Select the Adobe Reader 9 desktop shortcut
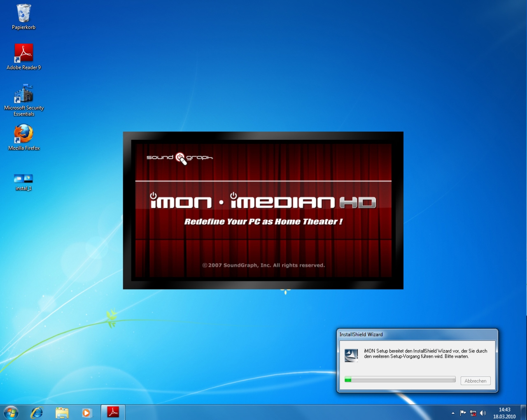The width and height of the screenshot is (527, 420). (23, 57)
